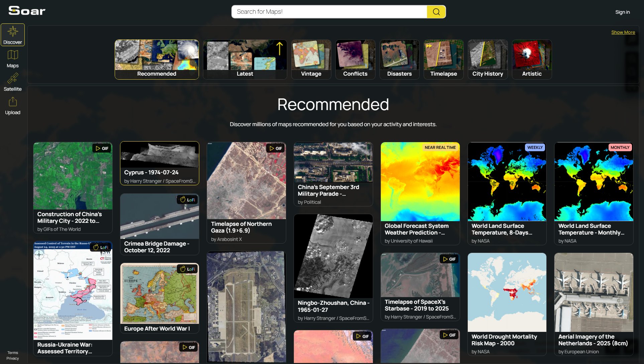This screenshot has height=364, width=644.
Task: Open Global Forecast System Weather Prediction thumbnail
Action: 420,181
